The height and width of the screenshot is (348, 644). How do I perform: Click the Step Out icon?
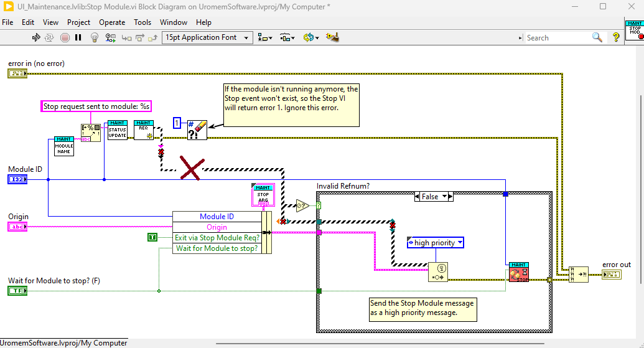click(153, 38)
